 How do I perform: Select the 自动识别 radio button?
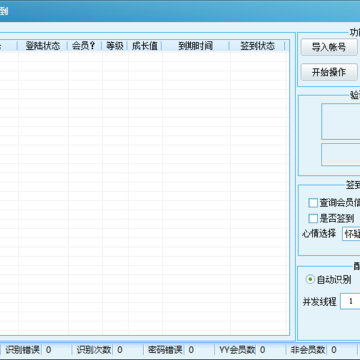310,279
